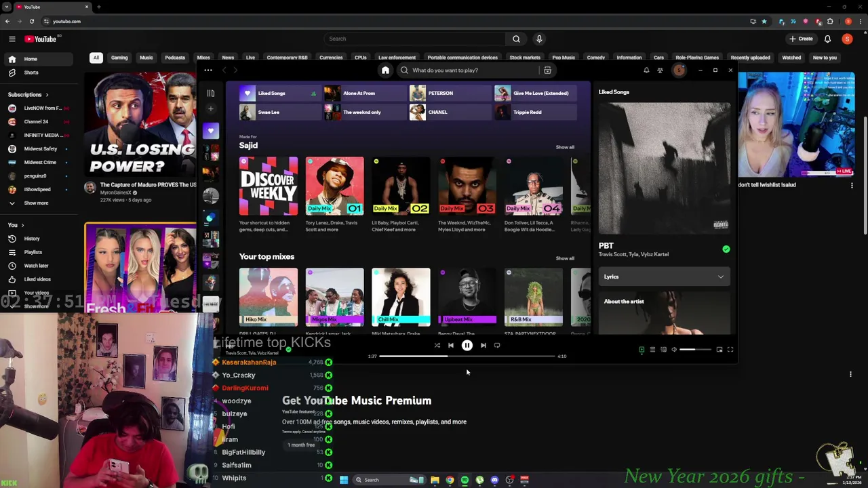Image resolution: width=868 pixels, height=488 pixels.
Task: Mute Spotify using the speaker icon
Action: click(674, 349)
